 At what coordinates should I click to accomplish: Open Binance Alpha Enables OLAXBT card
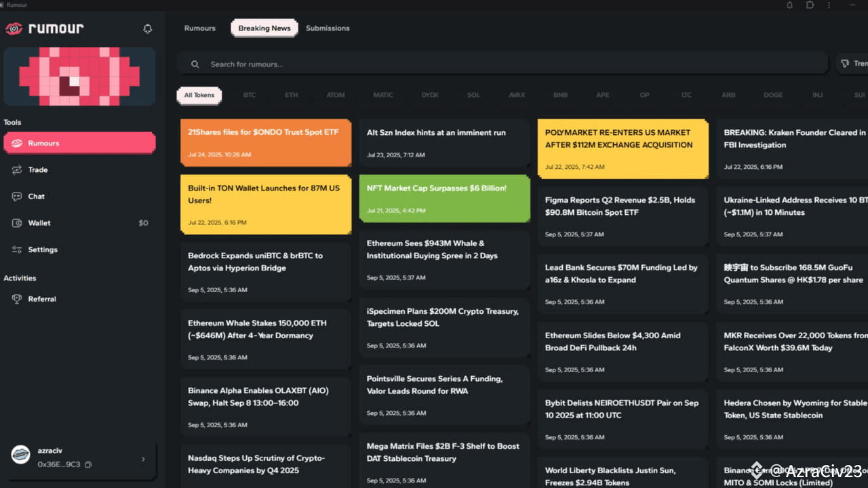[266, 407]
